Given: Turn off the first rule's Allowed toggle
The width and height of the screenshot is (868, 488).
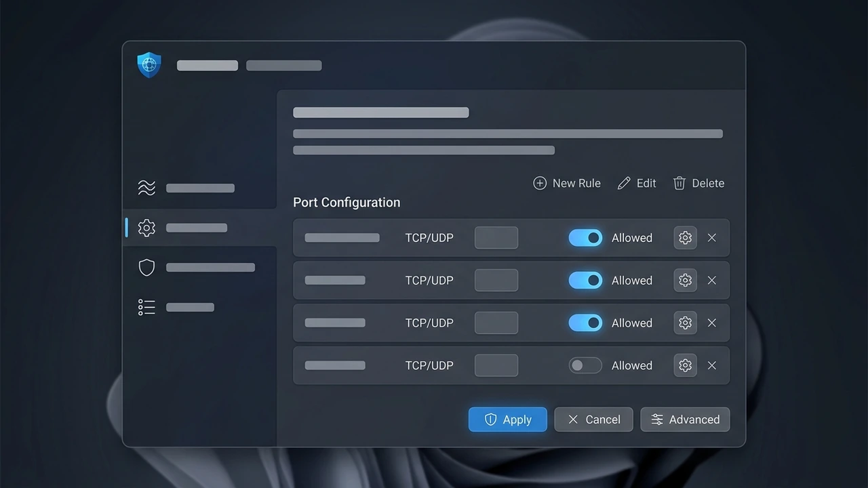Looking at the screenshot, I should pos(585,238).
